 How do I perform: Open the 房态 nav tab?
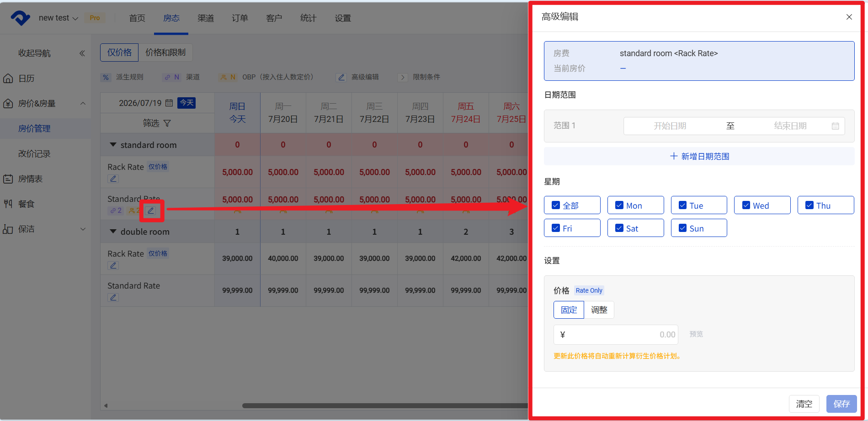(x=171, y=18)
